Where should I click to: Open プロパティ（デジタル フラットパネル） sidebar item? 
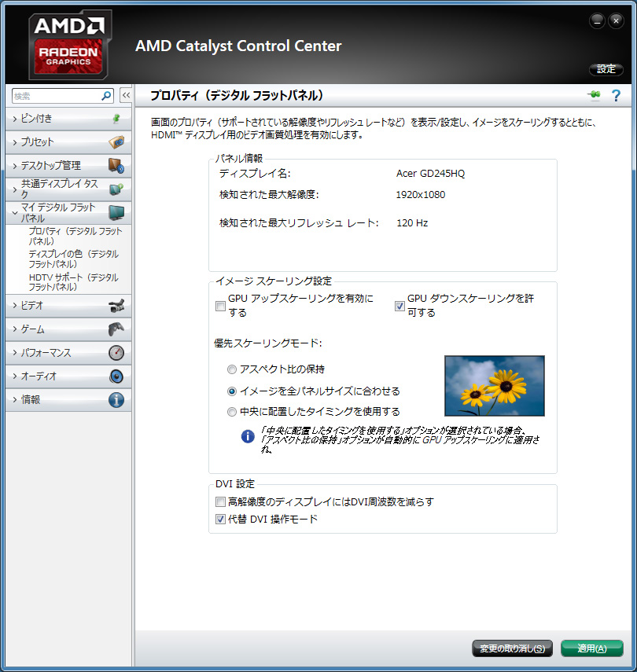(75, 236)
